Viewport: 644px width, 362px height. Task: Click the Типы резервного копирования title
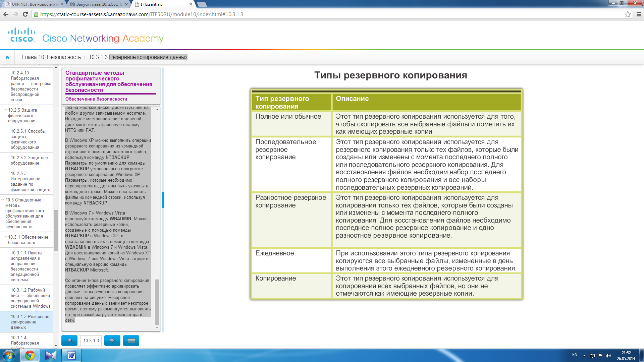pos(390,75)
